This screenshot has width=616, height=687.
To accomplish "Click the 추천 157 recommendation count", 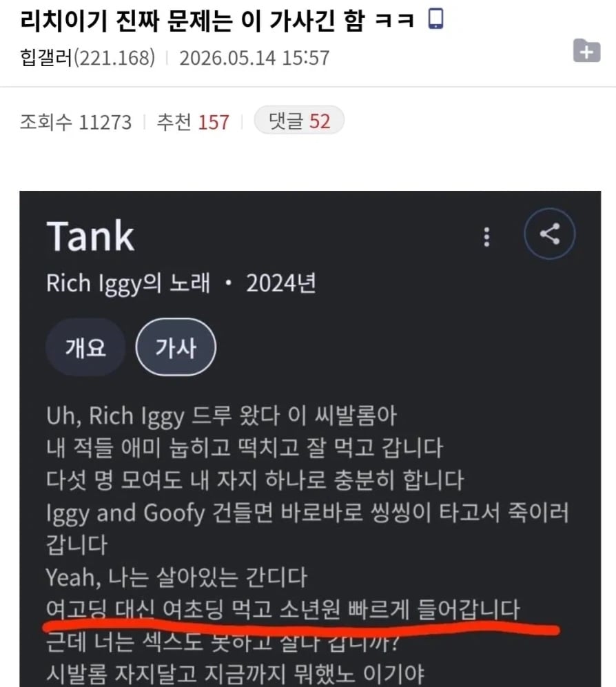I will 193,121.
